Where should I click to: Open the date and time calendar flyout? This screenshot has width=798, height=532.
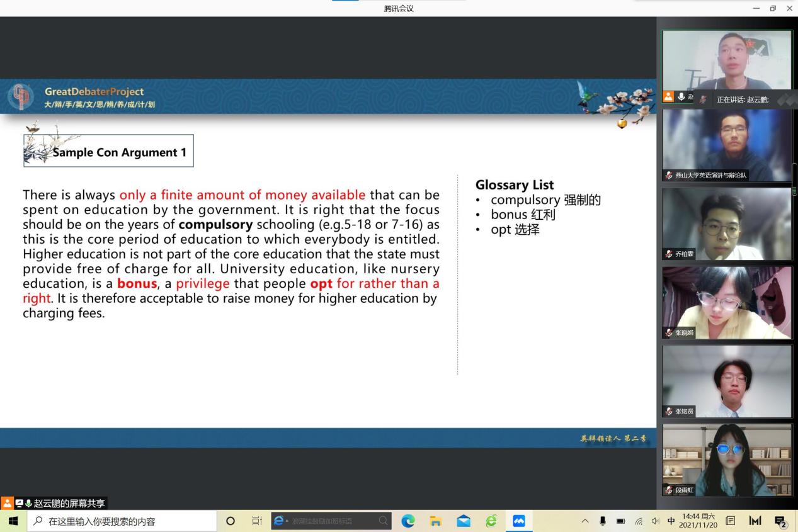[x=699, y=521]
